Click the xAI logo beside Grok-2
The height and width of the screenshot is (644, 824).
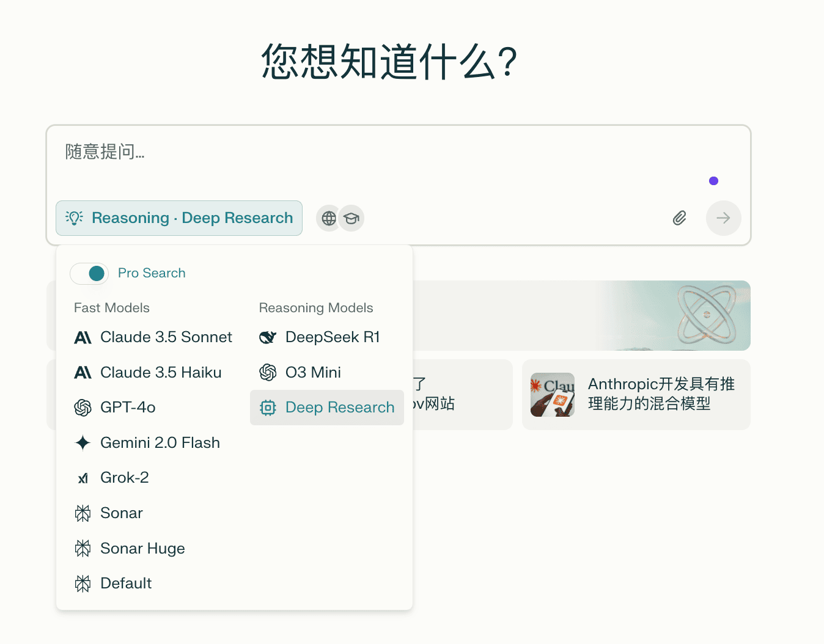[83, 478]
